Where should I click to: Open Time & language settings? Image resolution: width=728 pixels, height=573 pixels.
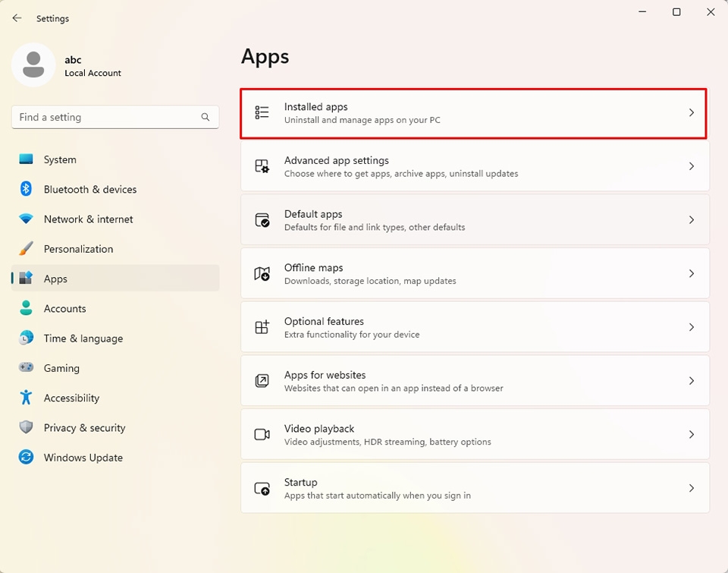point(115,338)
